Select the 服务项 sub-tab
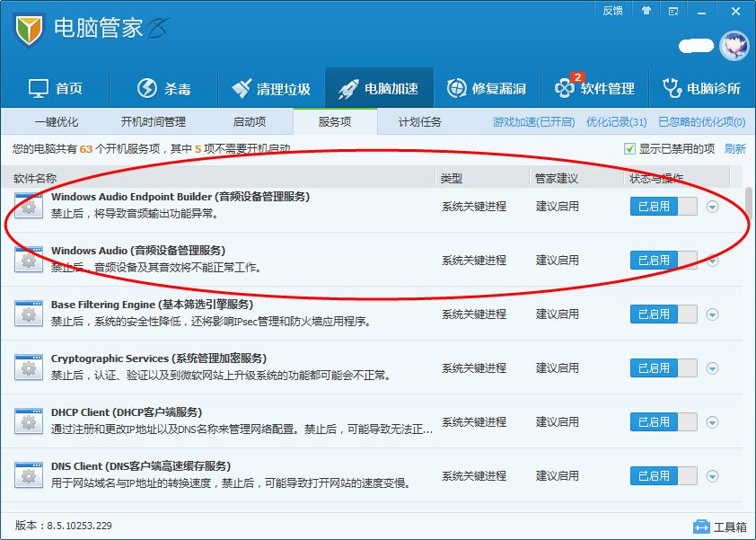This screenshot has height=540, width=756. pos(335,121)
